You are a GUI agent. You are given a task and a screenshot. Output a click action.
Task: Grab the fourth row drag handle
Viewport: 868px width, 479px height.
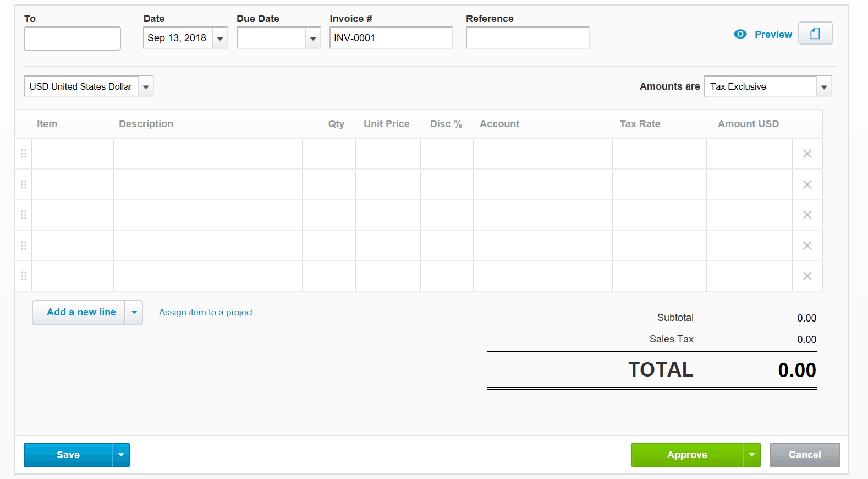coord(24,246)
